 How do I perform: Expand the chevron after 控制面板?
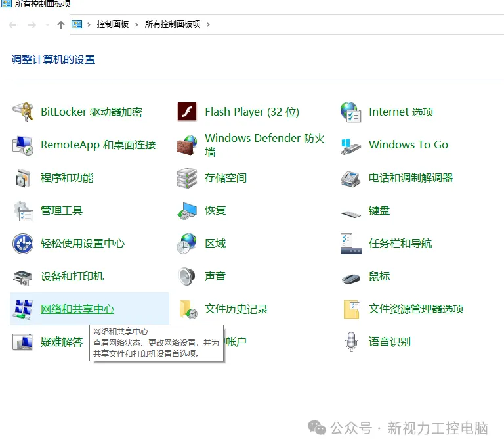136,24
